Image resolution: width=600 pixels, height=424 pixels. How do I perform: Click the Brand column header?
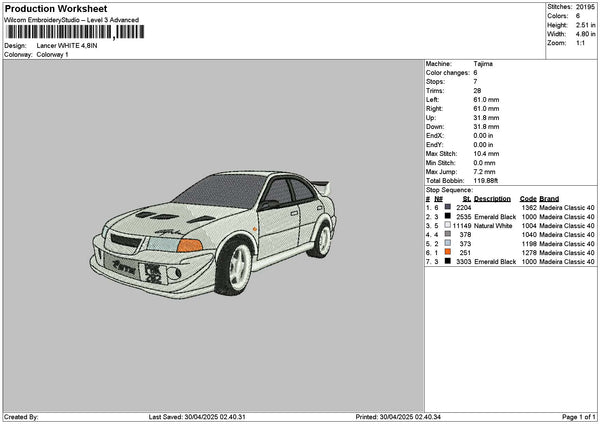(x=550, y=198)
